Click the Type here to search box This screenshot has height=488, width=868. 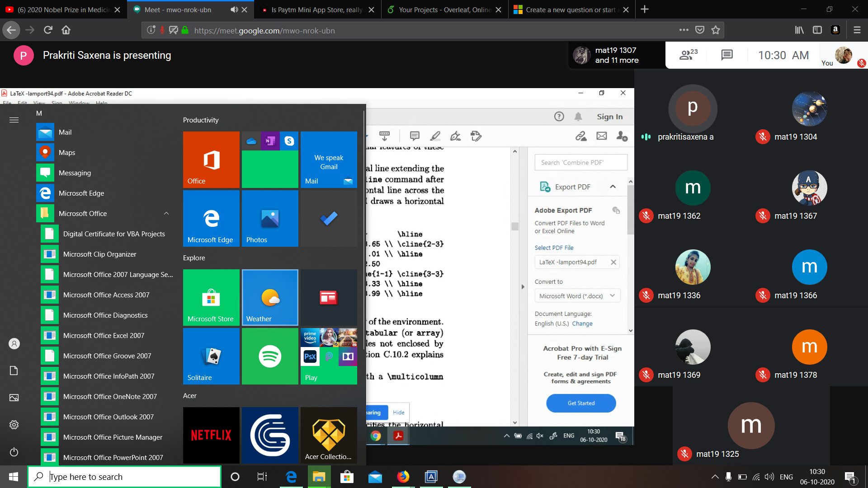point(124,477)
